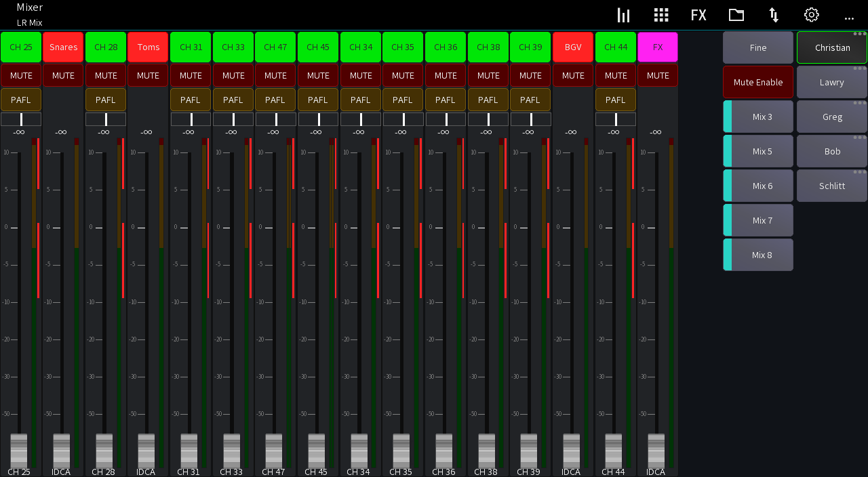The width and height of the screenshot is (868, 477).
Task: Click the Fine adjustment button
Action: (x=757, y=47)
